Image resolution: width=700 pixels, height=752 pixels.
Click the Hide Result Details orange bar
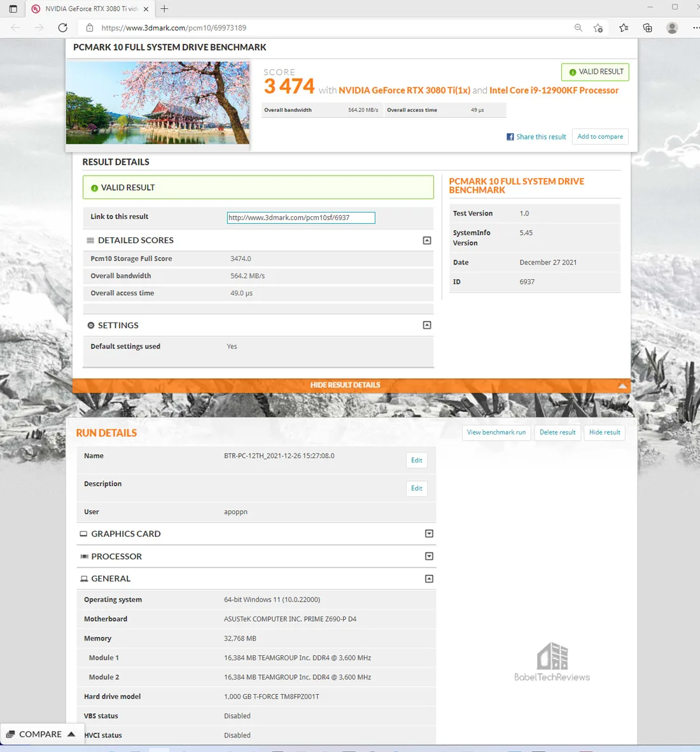click(x=351, y=385)
